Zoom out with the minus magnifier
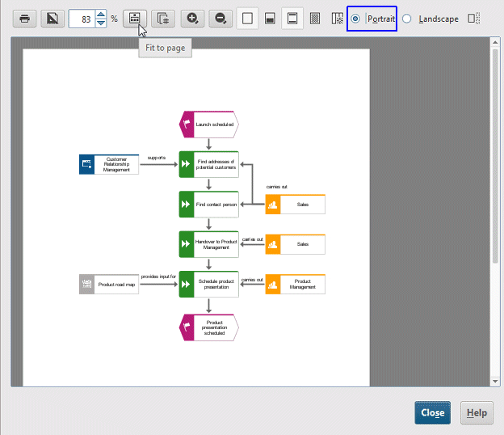This screenshot has height=435, width=504. tap(220, 19)
